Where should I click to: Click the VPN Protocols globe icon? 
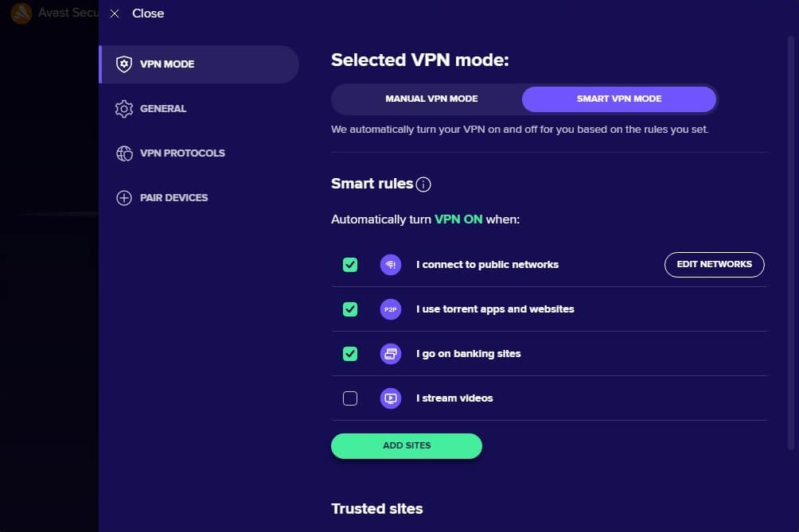[125, 153]
